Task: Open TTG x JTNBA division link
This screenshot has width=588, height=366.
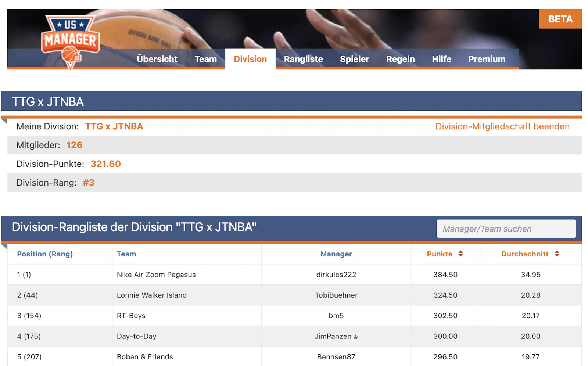Action: pyautogui.click(x=114, y=126)
